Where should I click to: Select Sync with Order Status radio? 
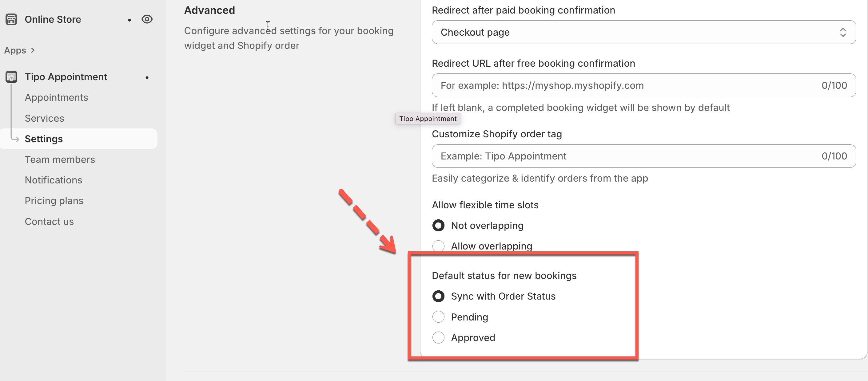pos(438,296)
